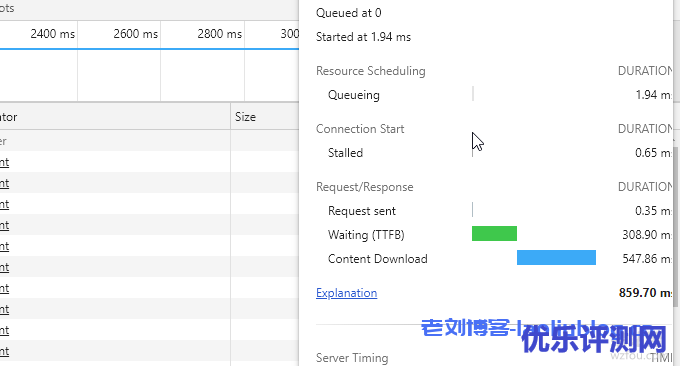Screen dimensions: 680x366
Task: Click the Stalled timing row label
Action: point(346,153)
